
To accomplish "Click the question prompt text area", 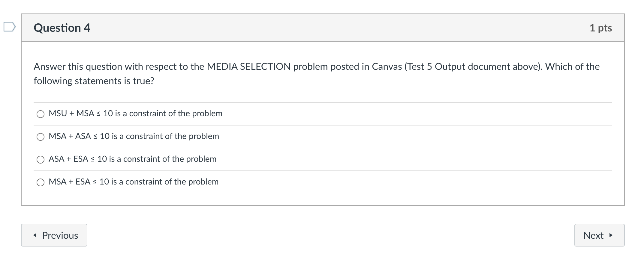I will pyautogui.click(x=300, y=73).
